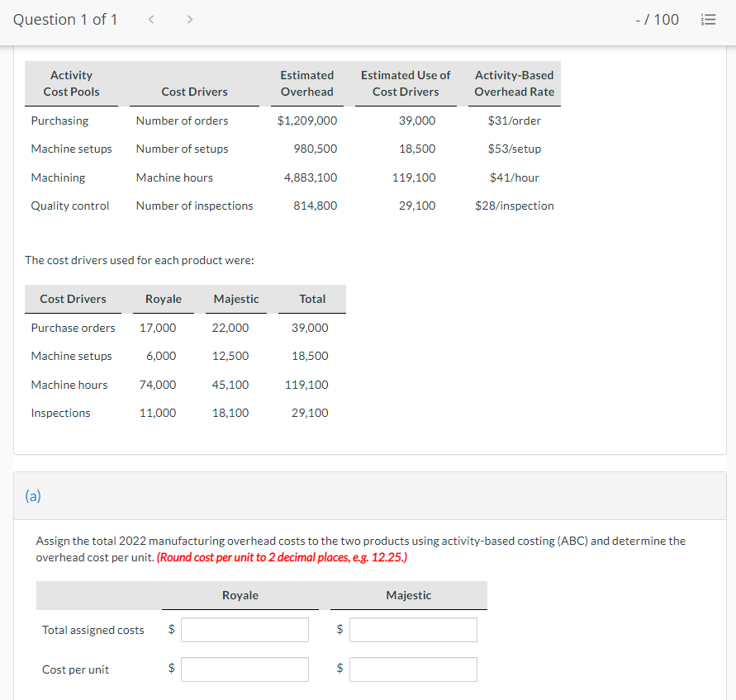Click the $31/order overhead rate
The width and height of the screenshot is (736, 700).
514,121
